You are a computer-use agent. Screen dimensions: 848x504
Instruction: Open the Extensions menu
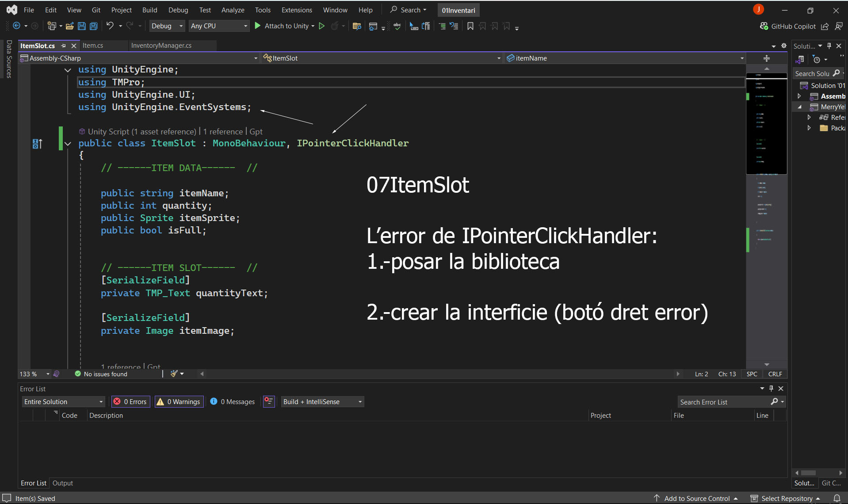(x=297, y=10)
